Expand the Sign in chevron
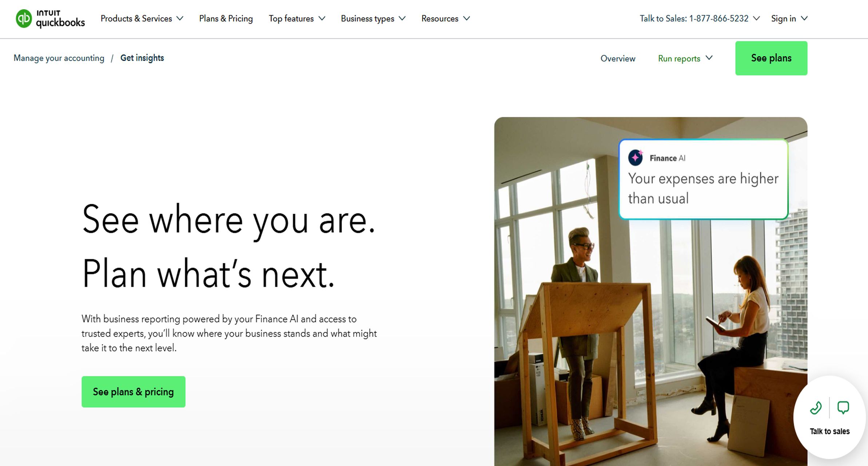 click(x=804, y=19)
